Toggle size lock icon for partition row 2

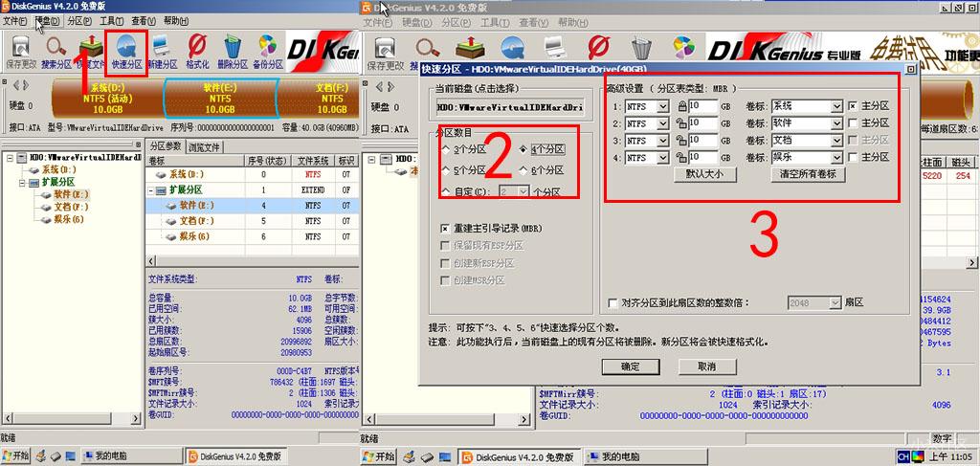coord(682,123)
